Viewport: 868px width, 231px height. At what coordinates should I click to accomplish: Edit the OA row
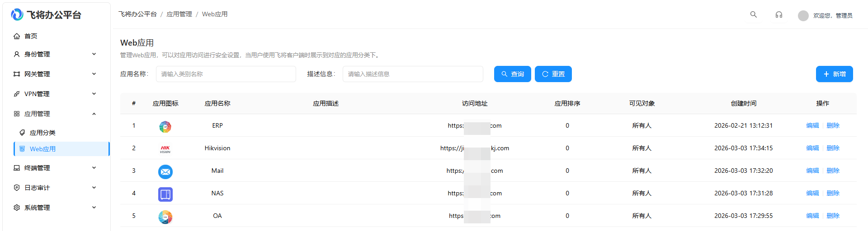point(812,216)
